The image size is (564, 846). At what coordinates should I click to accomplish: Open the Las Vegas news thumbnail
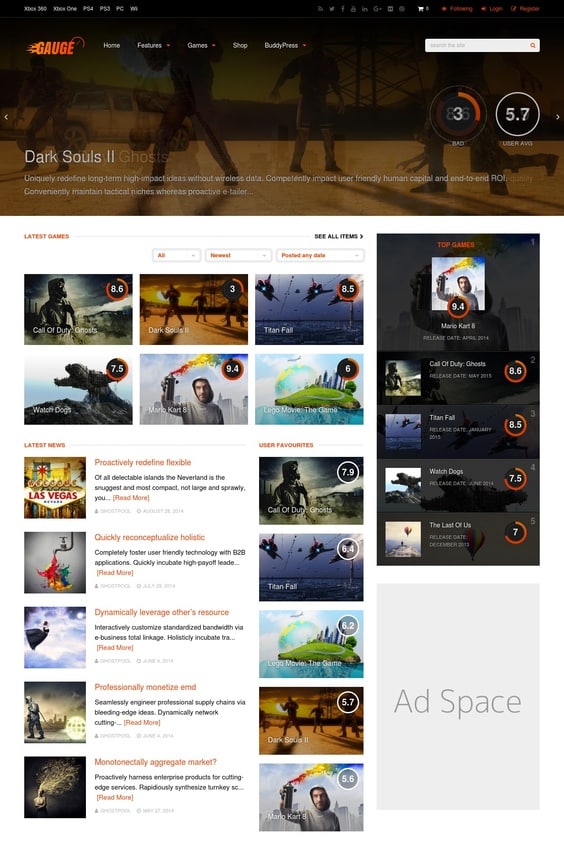pyautogui.click(x=55, y=488)
